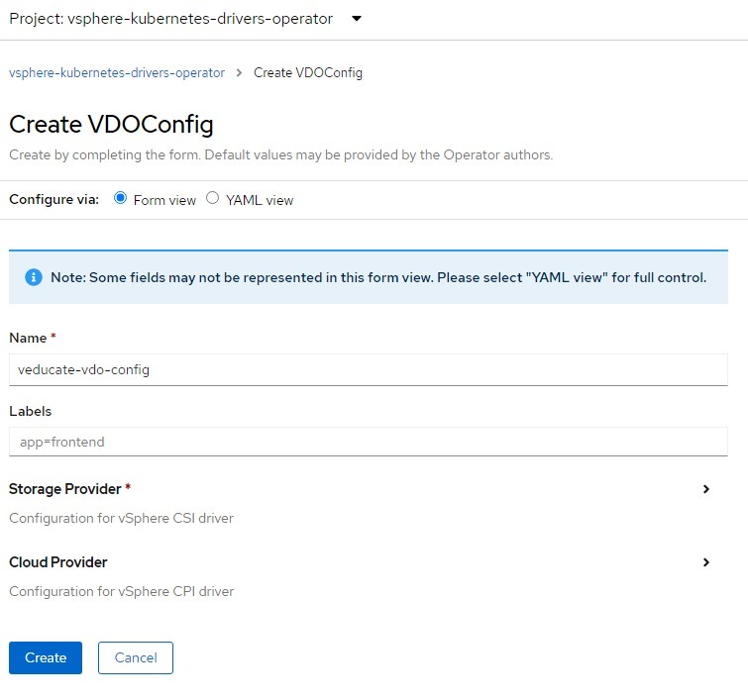The width and height of the screenshot is (748, 700).
Task: Expand the Storage Provider section heading
Action: (65, 489)
